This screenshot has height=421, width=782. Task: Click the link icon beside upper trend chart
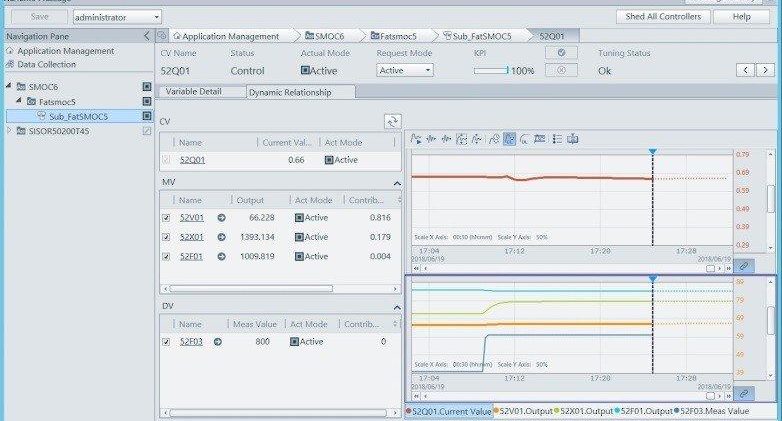click(x=744, y=266)
